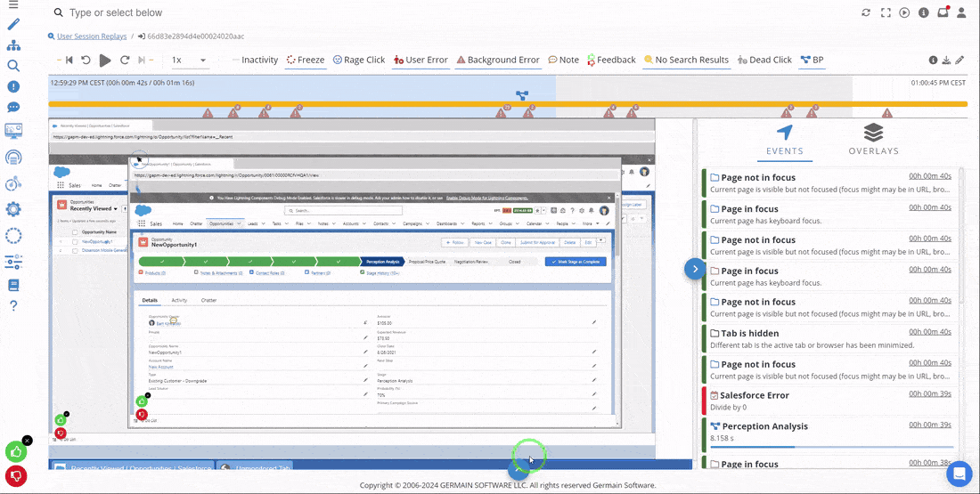Skip to the start of the replay
This screenshot has height=494, width=980.
(x=69, y=60)
